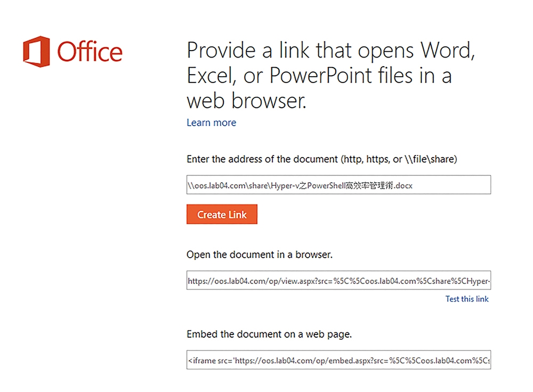Screen dimensions: 533x392
Task: Click the word 'Excel,' in the heading
Action: [212, 76]
